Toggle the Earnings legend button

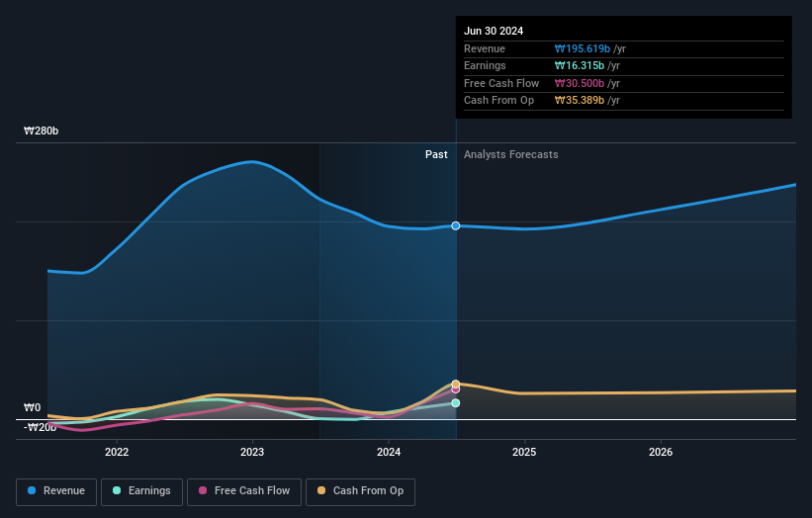coord(141,491)
